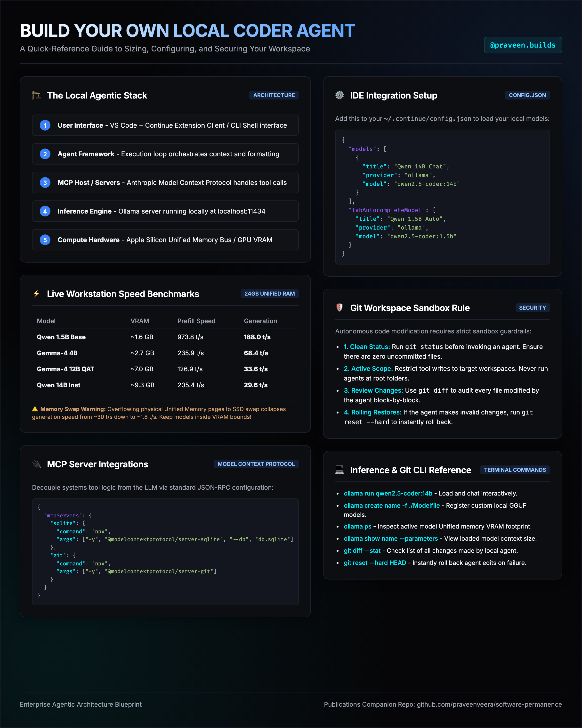Click the '2. Active Scope:' rule label
This screenshot has width=582, height=728.
pos(368,369)
